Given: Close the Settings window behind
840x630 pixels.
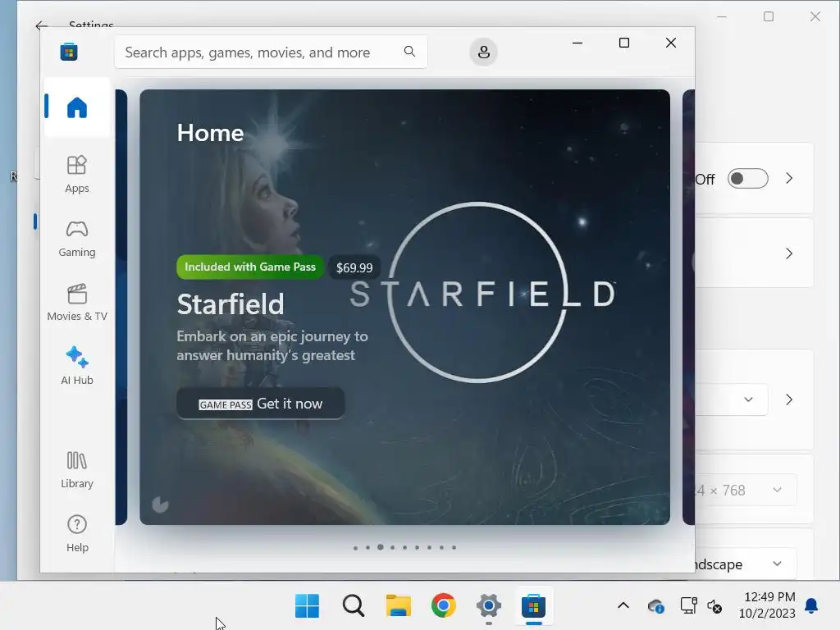Looking at the screenshot, I should 815,16.
